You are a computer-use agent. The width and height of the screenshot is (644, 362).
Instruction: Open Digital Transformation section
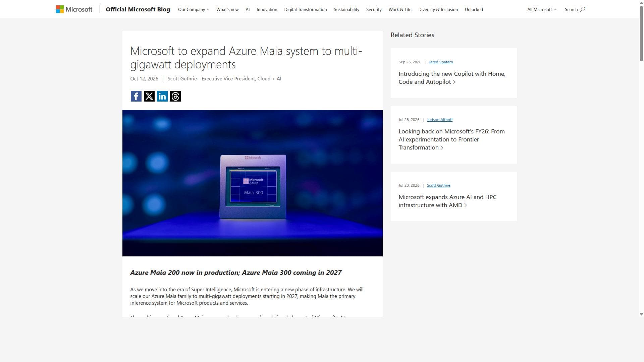(x=305, y=9)
